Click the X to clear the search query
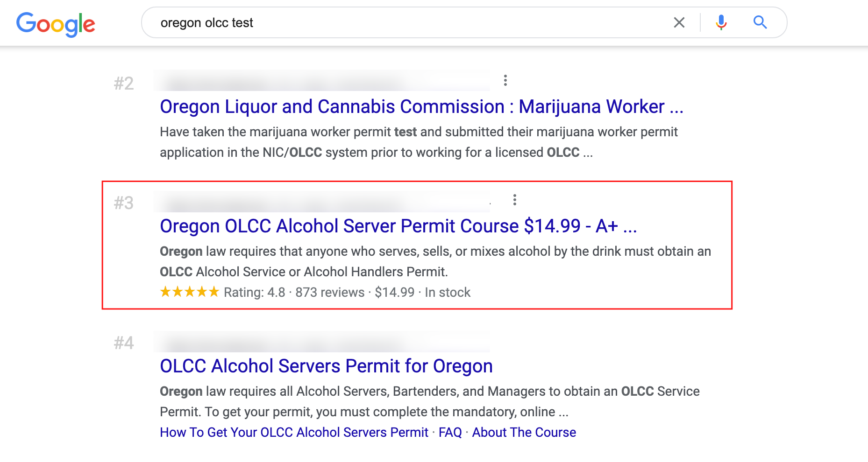Image resolution: width=868 pixels, height=462 pixels. coord(679,22)
